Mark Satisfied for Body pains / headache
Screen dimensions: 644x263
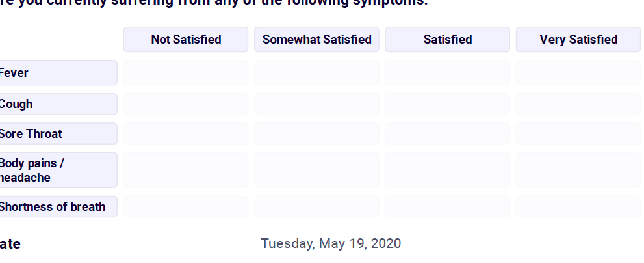coord(447,170)
